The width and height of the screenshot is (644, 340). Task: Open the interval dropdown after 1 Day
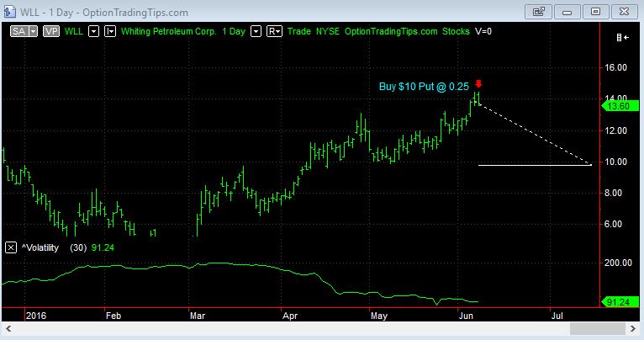(256, 31)
